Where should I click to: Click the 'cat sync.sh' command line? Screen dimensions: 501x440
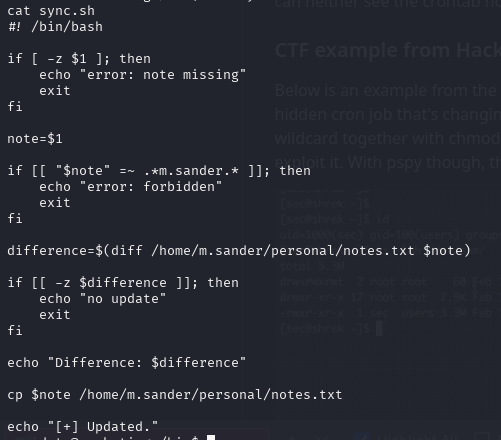(x=51, y=11)
